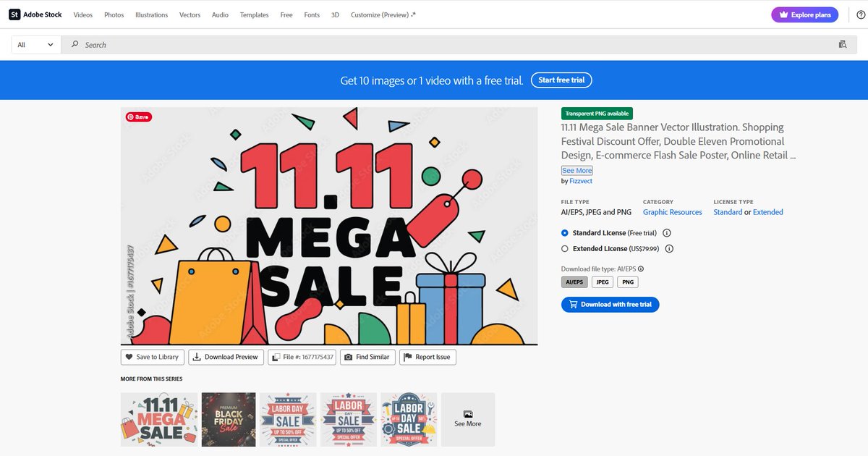Click the 11.11 Mega Sale Banner title text
The width and height of the screenshot is (868, 456).
click(x=679, y=141)
